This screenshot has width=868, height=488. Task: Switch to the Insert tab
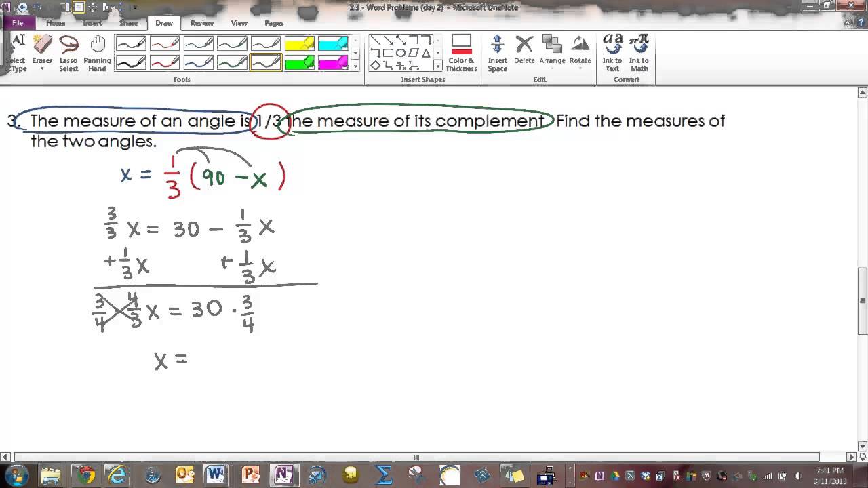click(x=92, y=23)
